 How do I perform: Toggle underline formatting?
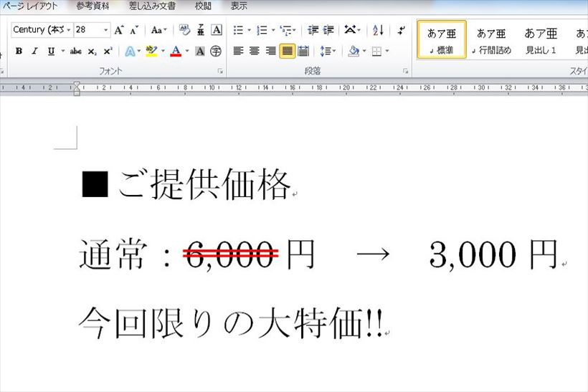coord(51,51)
